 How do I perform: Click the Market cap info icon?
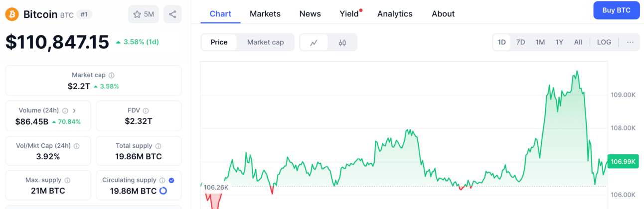point(111,75)
